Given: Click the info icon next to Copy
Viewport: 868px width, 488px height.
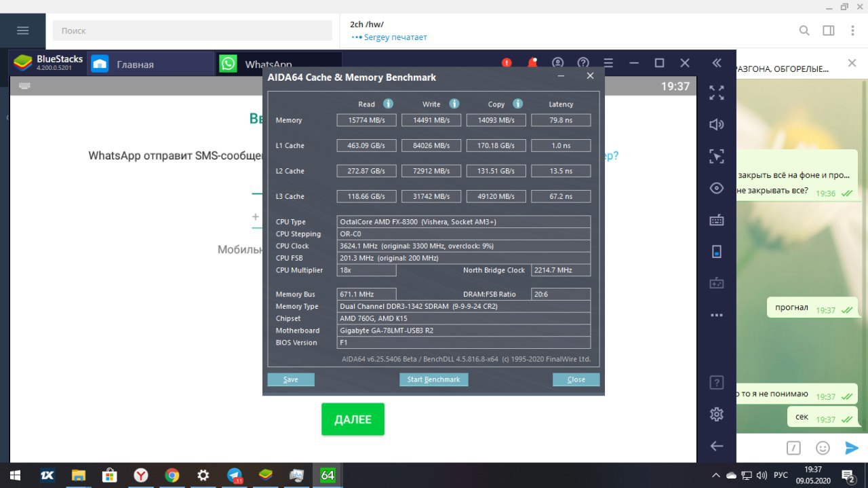Looking at the screenshot, I should (517, 104).
